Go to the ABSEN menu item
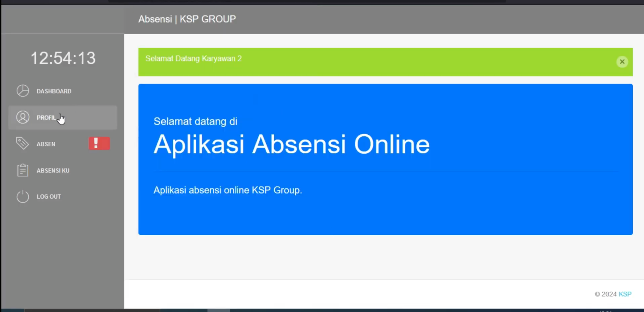The width and height of the screenshot is (644, 312). click(63, 144)
